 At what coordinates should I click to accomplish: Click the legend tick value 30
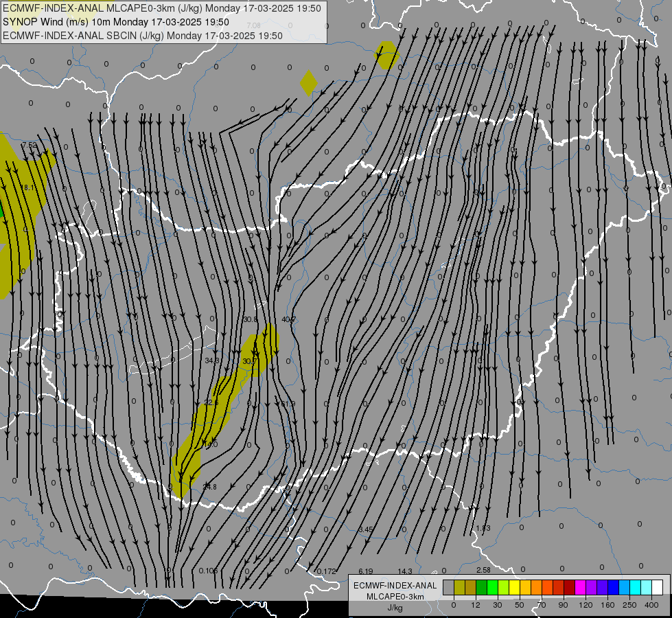(x=498, y=605)
